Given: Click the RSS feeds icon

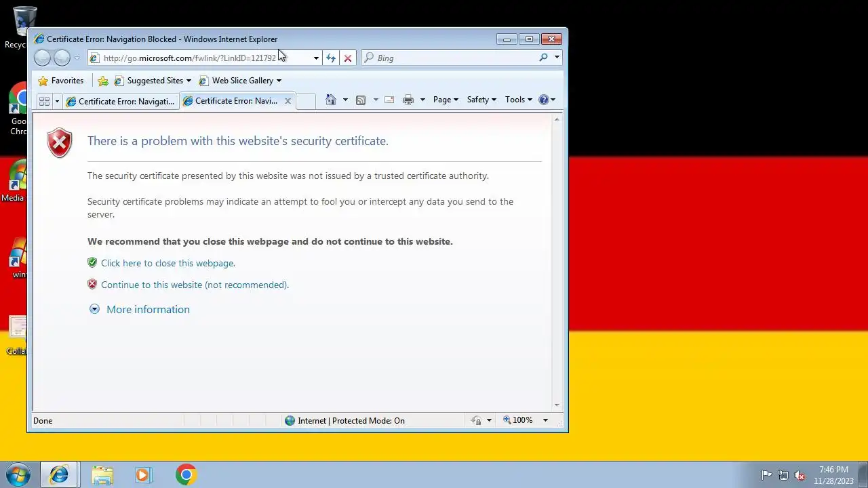Looking at the screenshot, I should [x=361, y=100].
